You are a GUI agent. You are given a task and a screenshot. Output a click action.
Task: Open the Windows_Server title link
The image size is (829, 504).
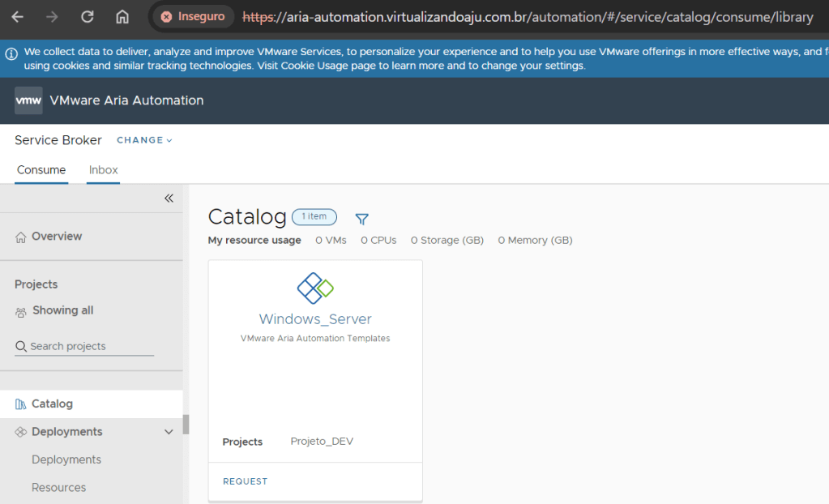[315, 319]
